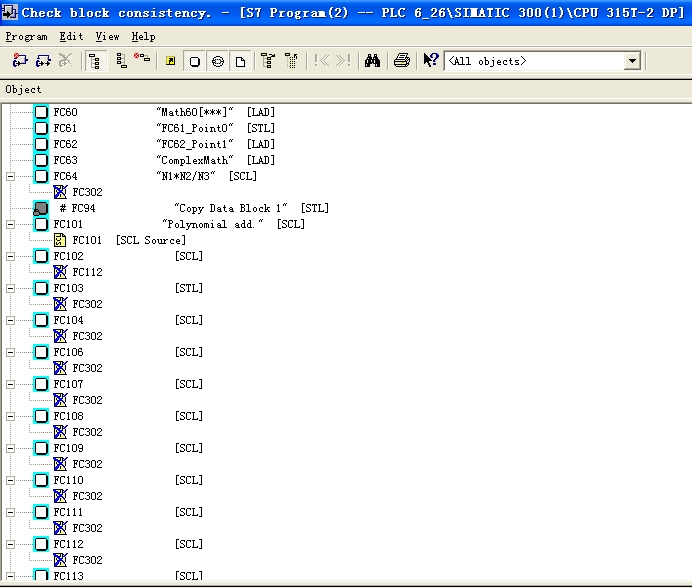The height and width of the screenshot is (588, 692).
Task: Click the application icon in title bar
Action: coord(9,12)
